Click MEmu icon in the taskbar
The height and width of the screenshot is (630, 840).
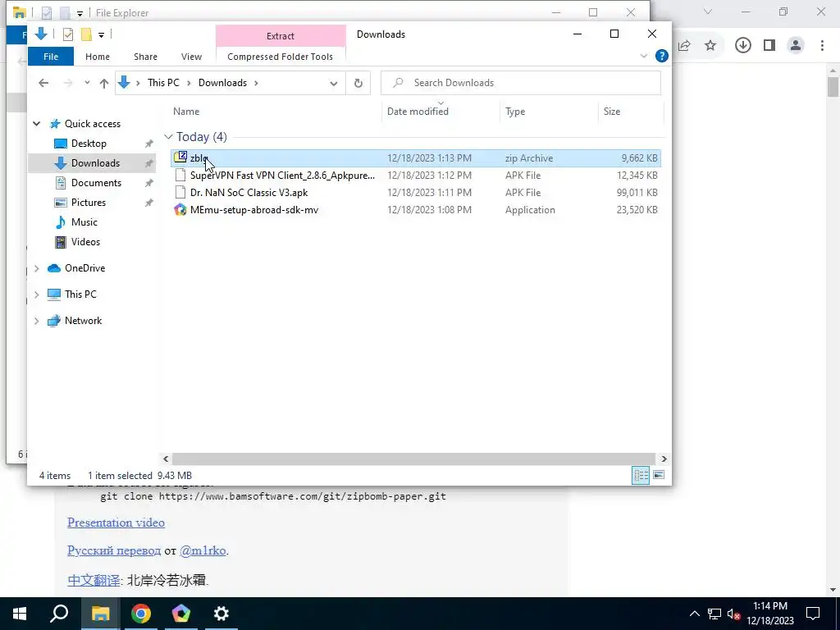[181, 614]
